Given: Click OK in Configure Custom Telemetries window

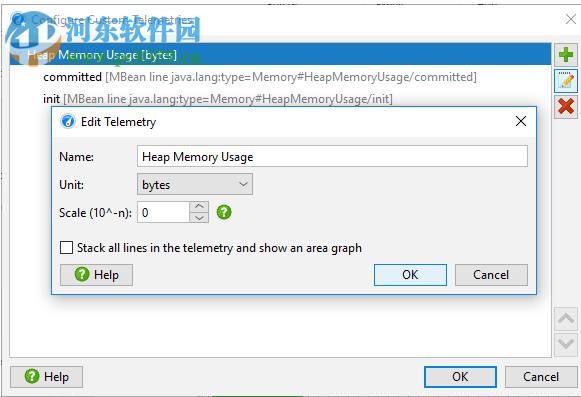Looking at the screenshot, I should [460, 377].
